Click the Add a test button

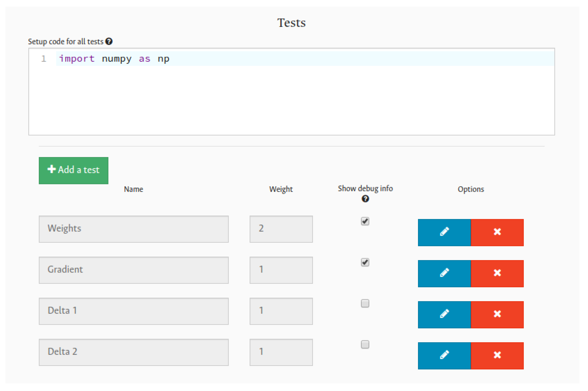[x=74, y=170]
